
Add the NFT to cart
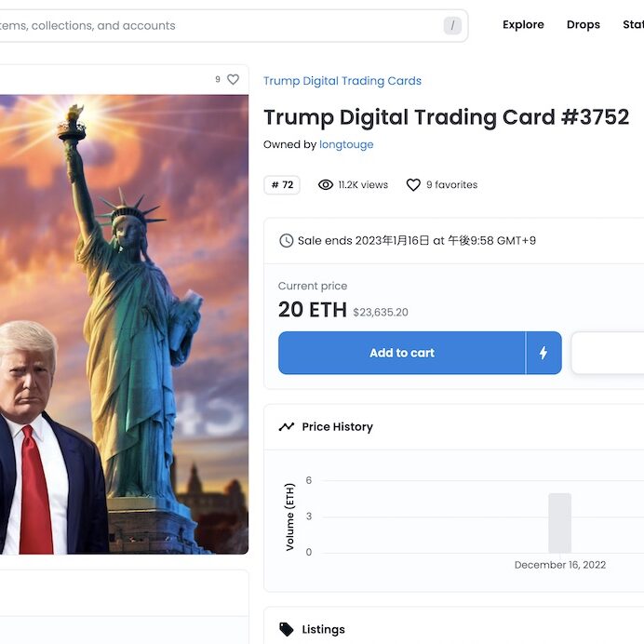click(402, 353)
